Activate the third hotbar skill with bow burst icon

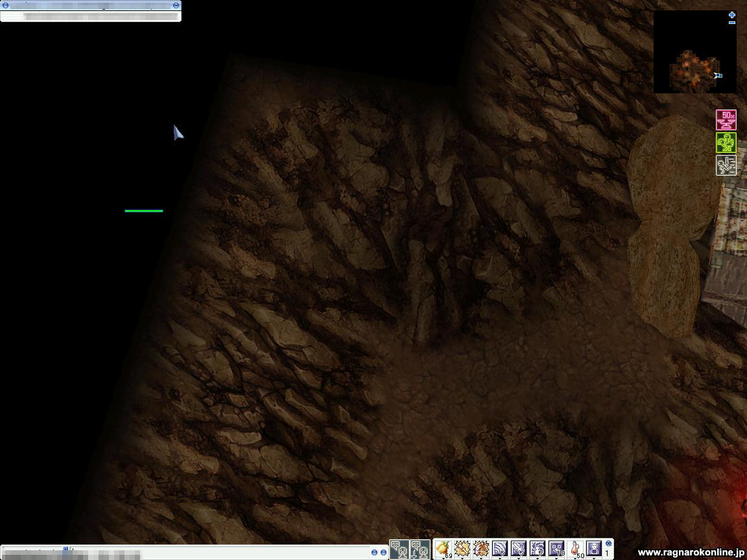coord(481,548)
